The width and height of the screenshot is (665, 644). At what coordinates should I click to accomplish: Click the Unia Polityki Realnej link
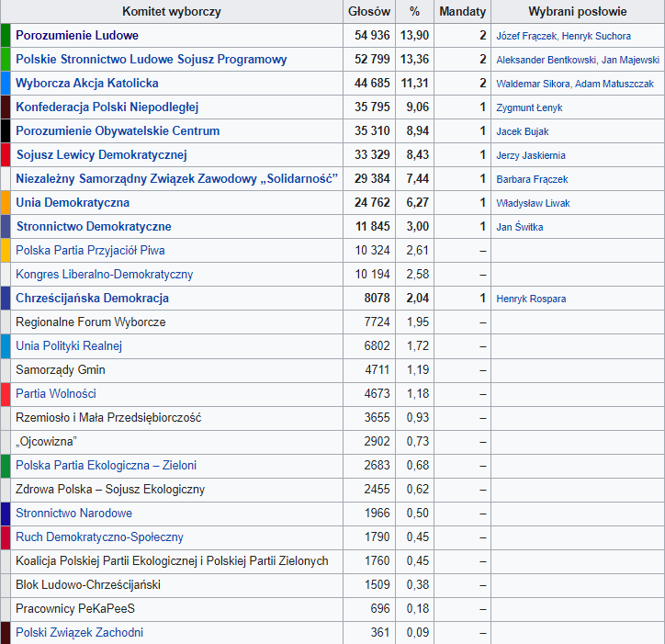pos(69,346)
